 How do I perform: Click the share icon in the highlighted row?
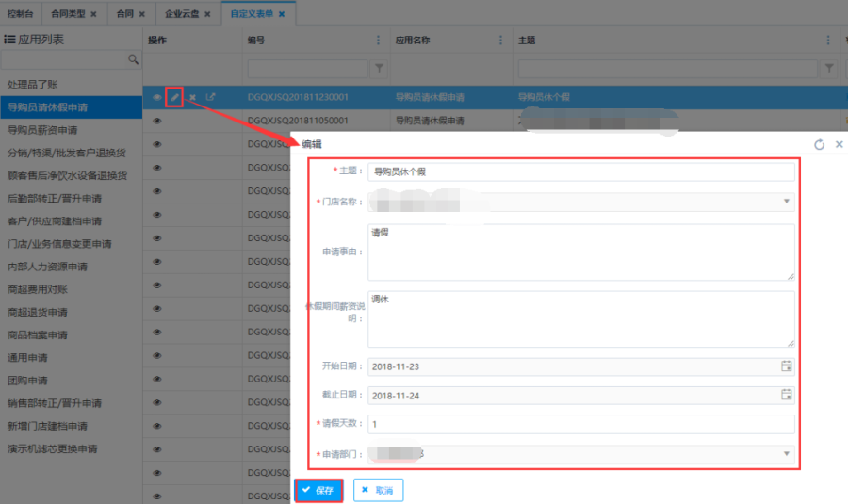211,97
